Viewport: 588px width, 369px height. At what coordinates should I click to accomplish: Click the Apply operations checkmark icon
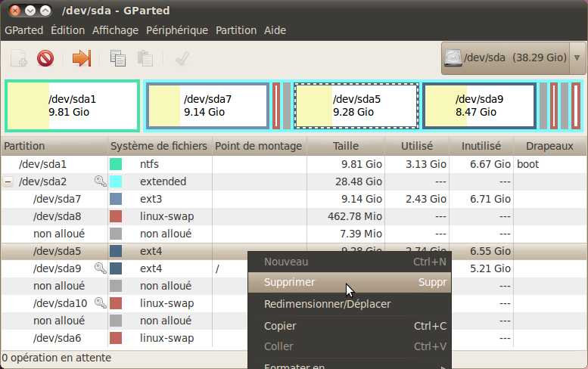tap(182, 58)
